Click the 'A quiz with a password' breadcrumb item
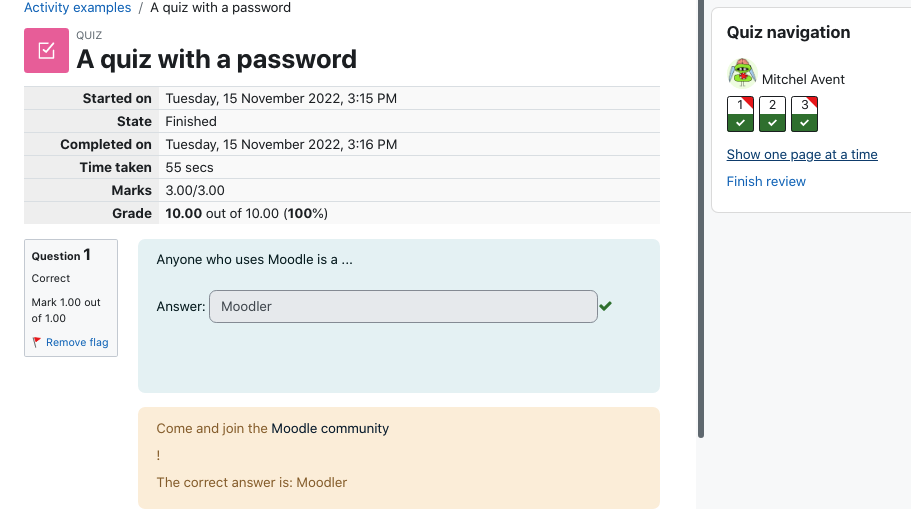This screenshot has height=509, width=911. click(220, 8)
